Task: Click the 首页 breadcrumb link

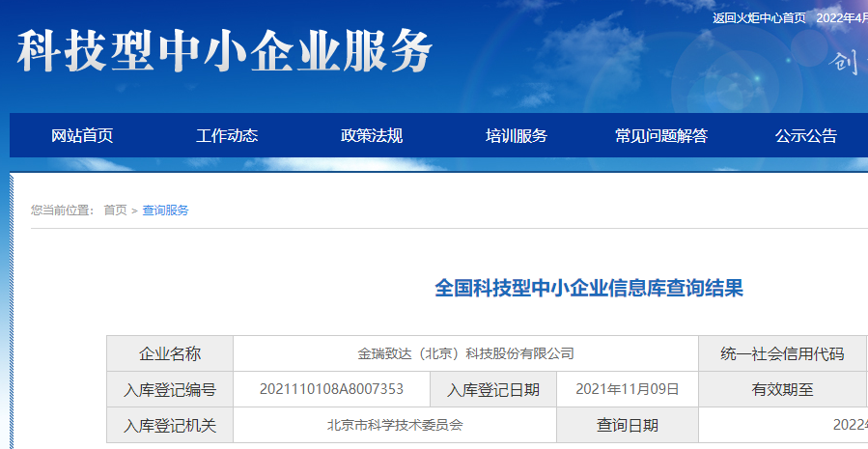Action: tap(115, 210)
